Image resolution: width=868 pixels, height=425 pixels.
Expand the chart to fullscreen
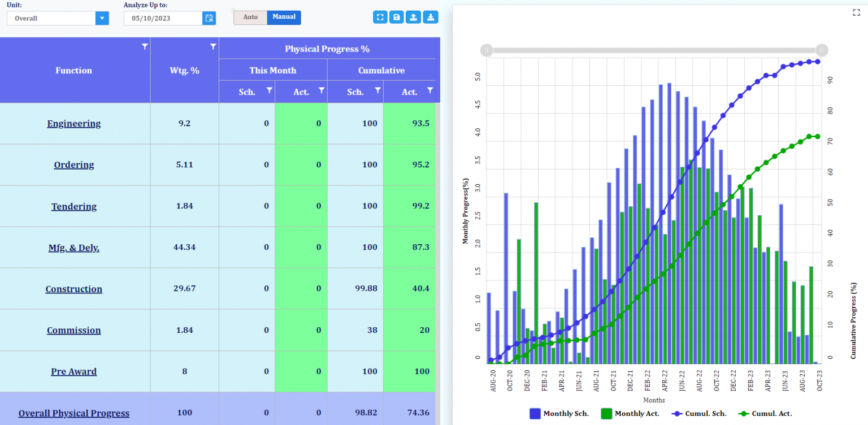(x=856, y=12)
